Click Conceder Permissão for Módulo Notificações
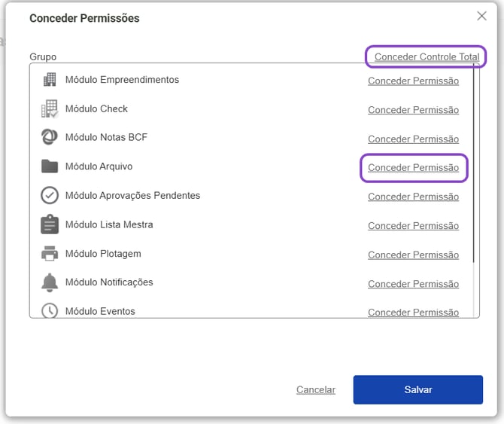 413,284
